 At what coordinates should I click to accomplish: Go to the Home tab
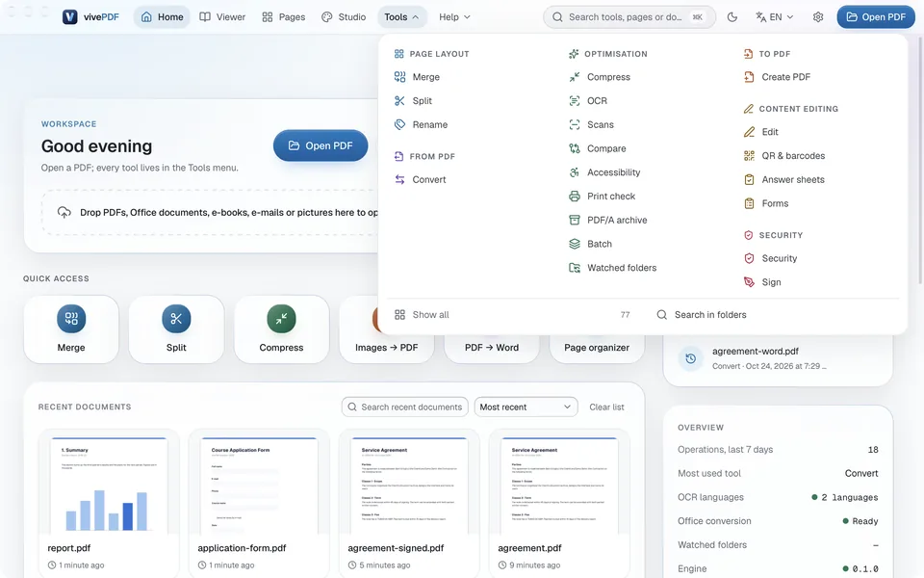point(162,17)
